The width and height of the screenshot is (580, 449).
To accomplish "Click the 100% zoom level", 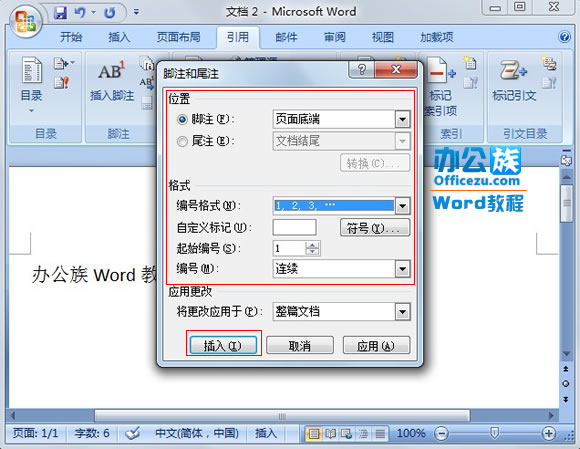I will point(411,433).
